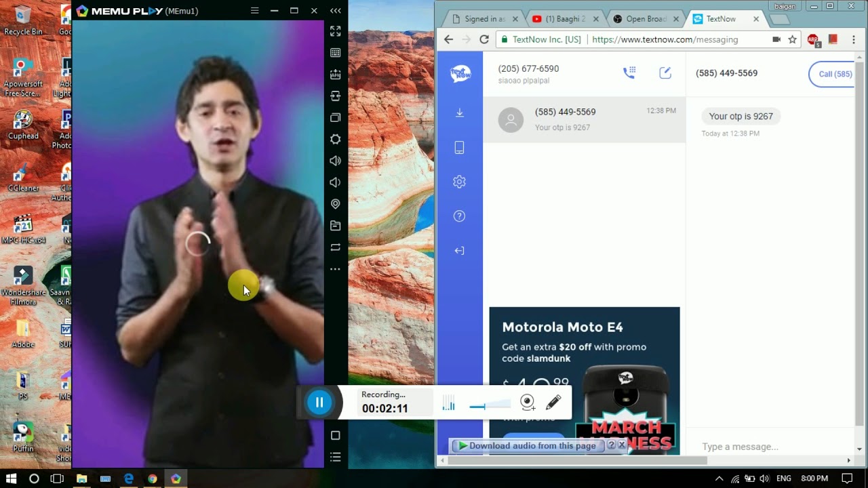Image resolution: width=868 pixels, height=488 pixels.
Task: Select the Puffin desktop shortcut
Action: 23,437
